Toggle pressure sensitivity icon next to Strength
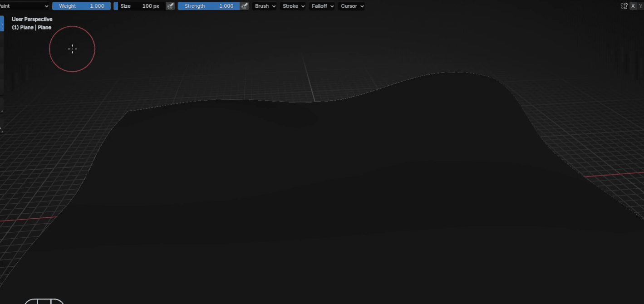This screenshot has width=644, height=304. coord(245,6)
